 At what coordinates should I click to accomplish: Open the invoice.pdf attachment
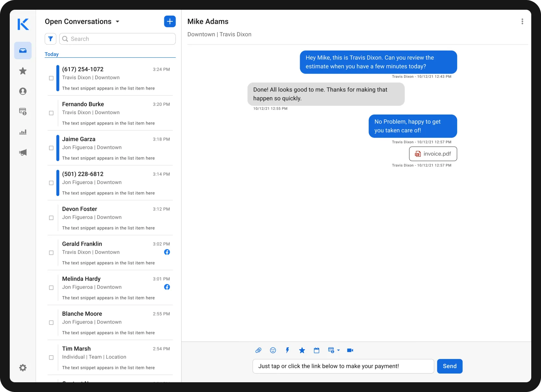pyautogui.click(x=433, y=154)
